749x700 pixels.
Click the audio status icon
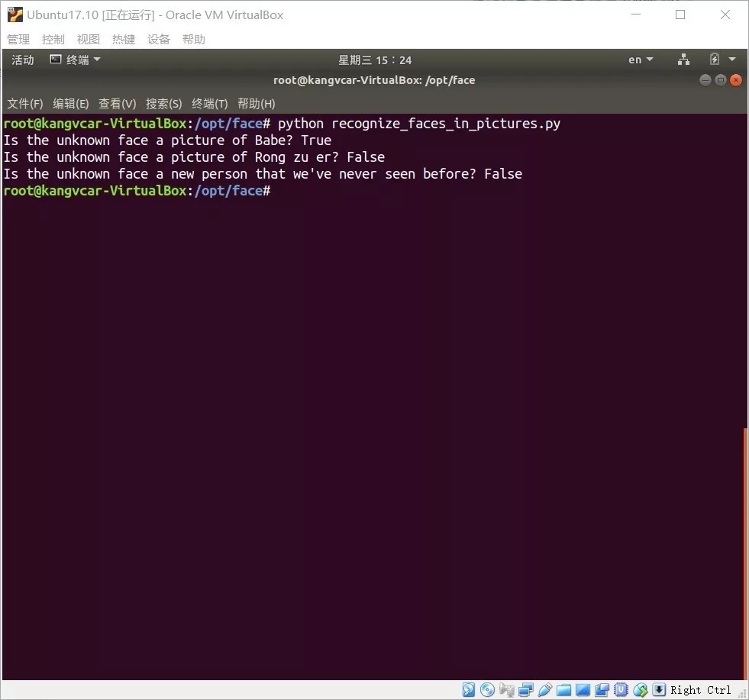[x=506, y=689]
